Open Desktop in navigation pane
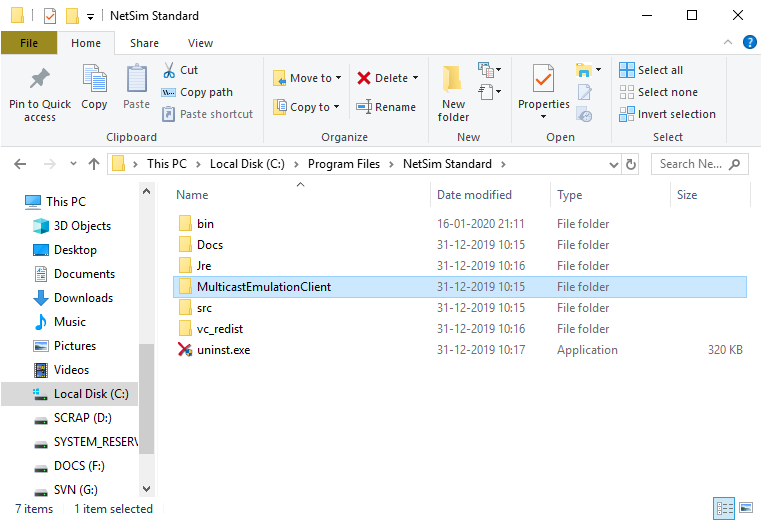Screen dimensions: 762x521 pyautogui.click(x=65, y=250)
